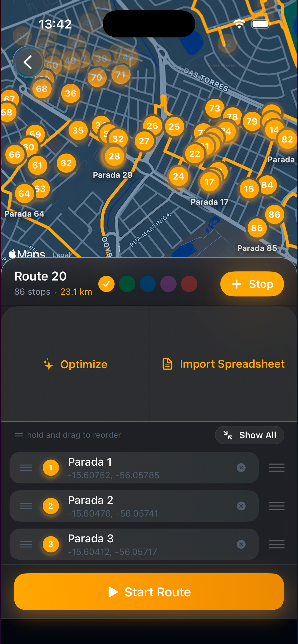
Task: Collapse the stop list with Show All
Action: [x=250, y=435]
